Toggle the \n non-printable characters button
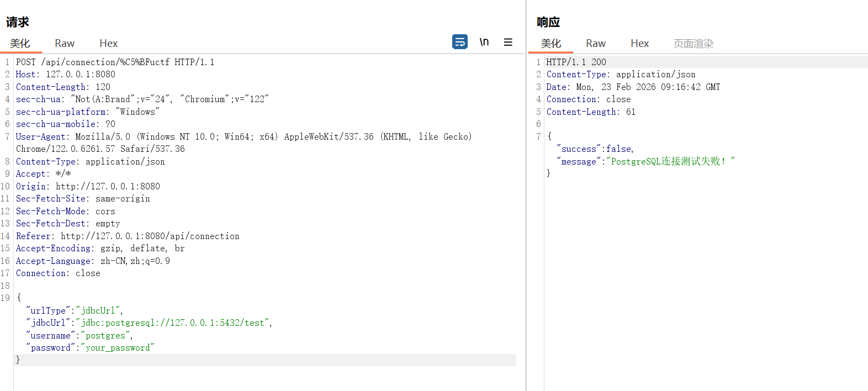This screenshot has height=391, width=868. tap(484, 42)
